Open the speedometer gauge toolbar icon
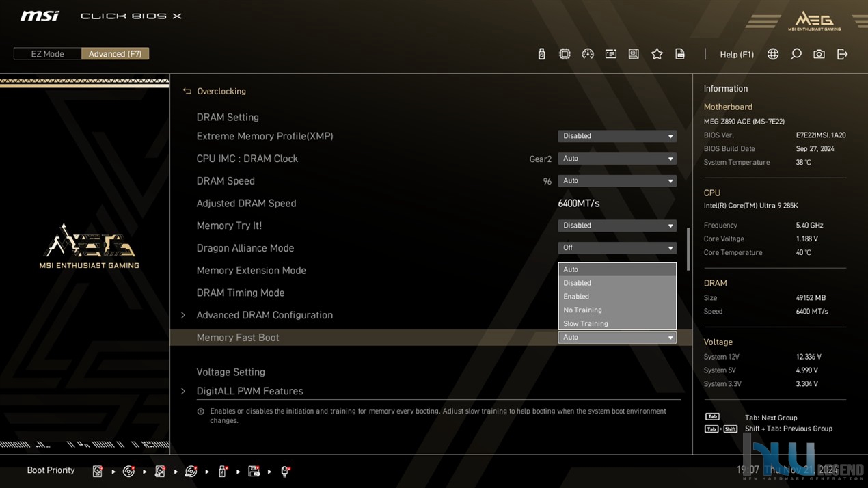The width and height of the screenshot is (868, 488). click(588, 54)
